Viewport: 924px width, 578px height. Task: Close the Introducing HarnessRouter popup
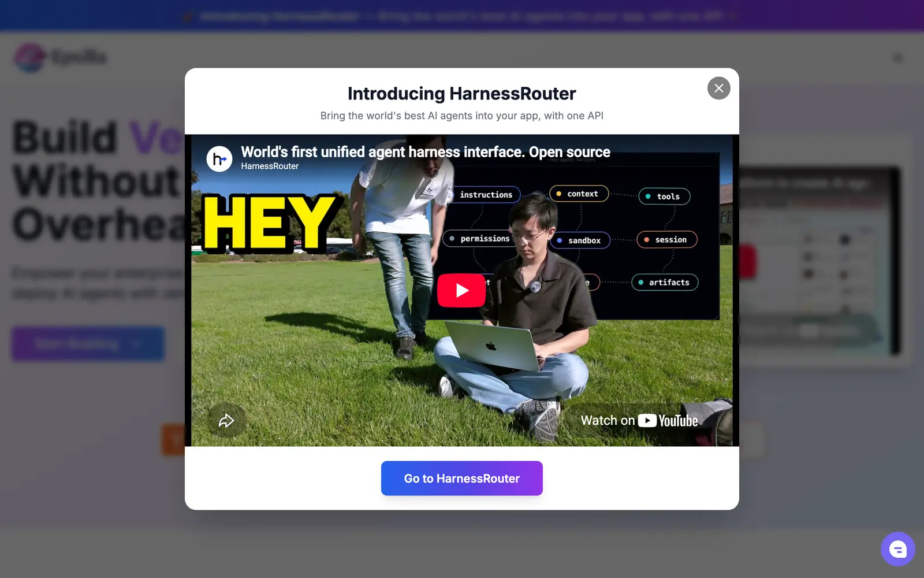(718, 88)
